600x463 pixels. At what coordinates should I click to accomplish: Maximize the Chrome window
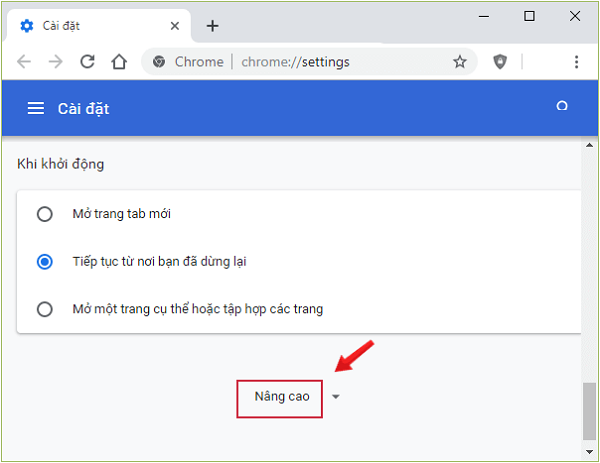click(529, 16)
